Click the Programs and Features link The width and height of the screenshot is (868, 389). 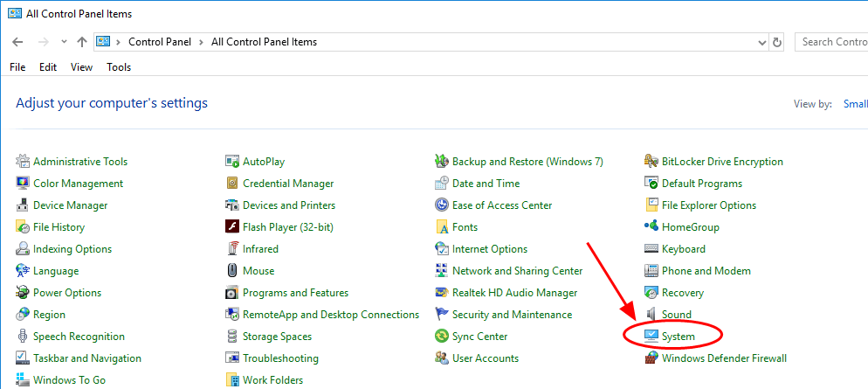(295, 293)
